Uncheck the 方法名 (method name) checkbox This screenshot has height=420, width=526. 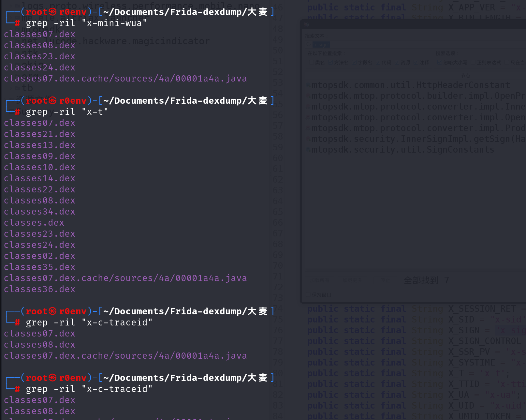point(330,63)
